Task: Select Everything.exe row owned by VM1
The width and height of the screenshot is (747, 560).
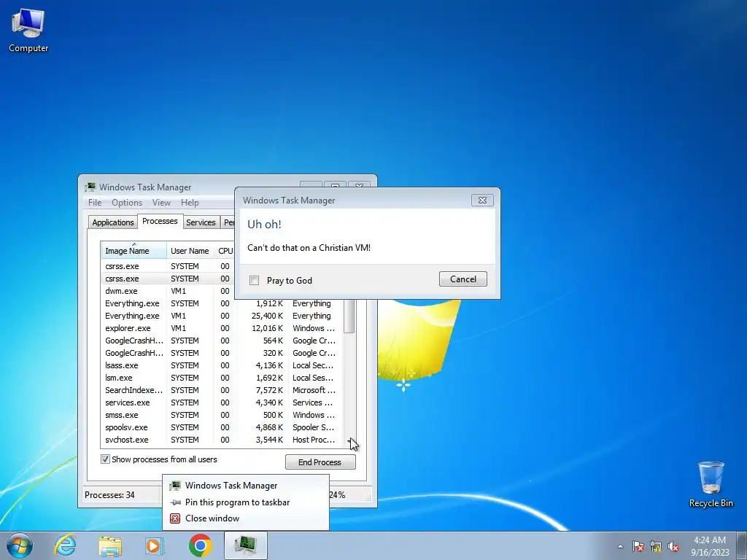Action: [x=222, y=316]
